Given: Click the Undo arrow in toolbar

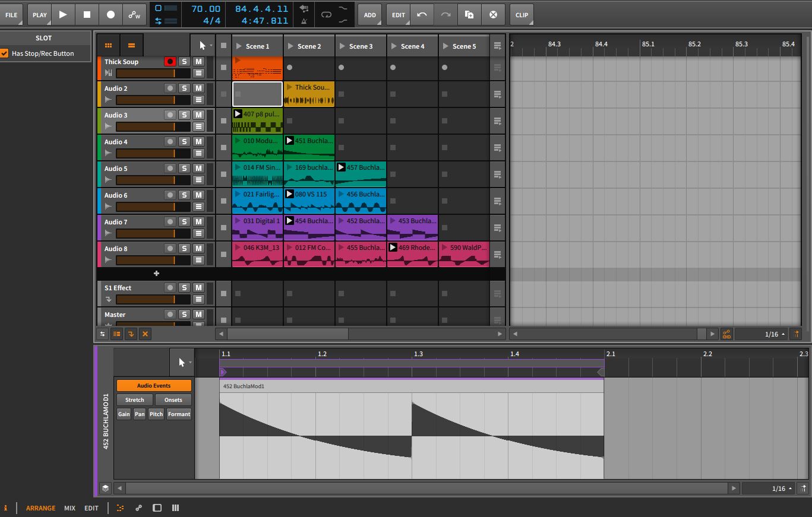Looking at the screenshot, I should tap(422, 15).
